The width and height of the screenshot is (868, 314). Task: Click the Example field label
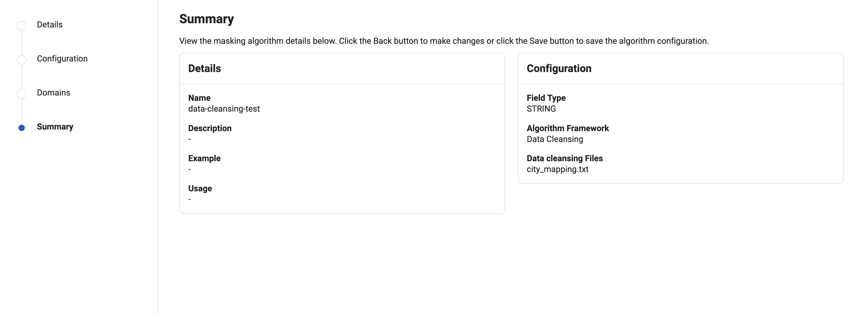pos(204,159)
